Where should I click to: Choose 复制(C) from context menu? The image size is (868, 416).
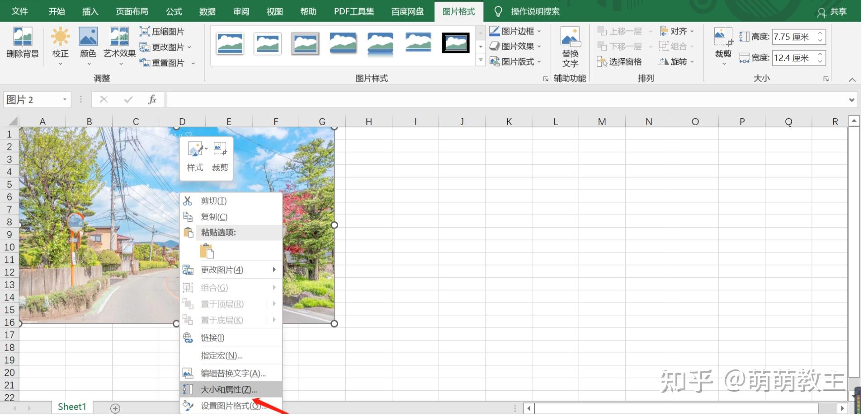coord(231,217)
